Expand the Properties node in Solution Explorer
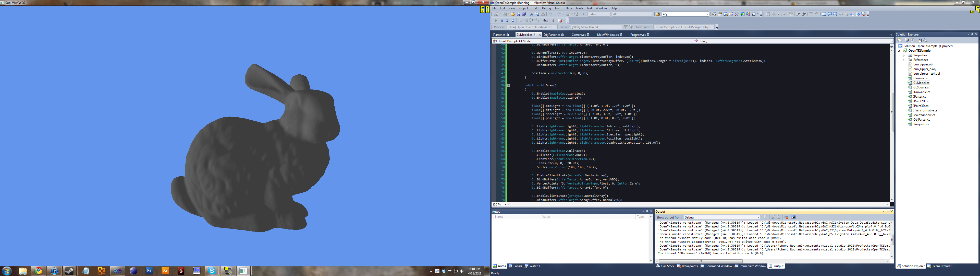The height and width of the screenshot is (276, 980). click(904, 55)
